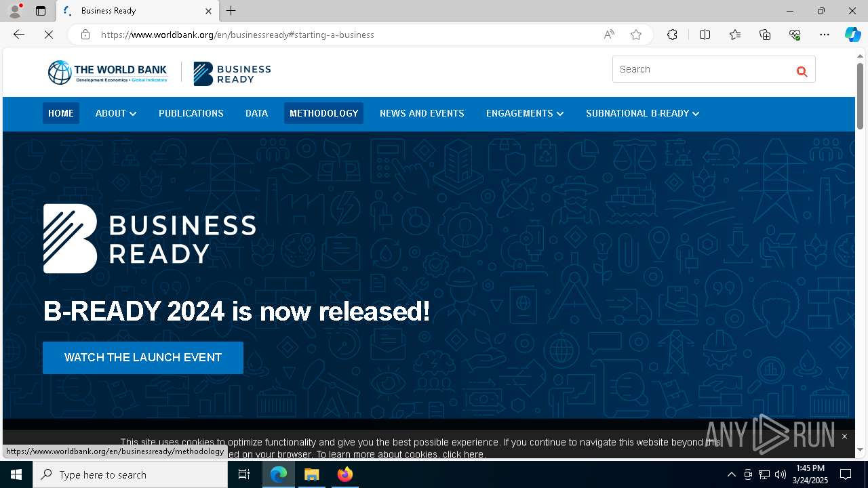Open Favorites list icon
This screenshot has height=488, width=868.
(735, 35)
